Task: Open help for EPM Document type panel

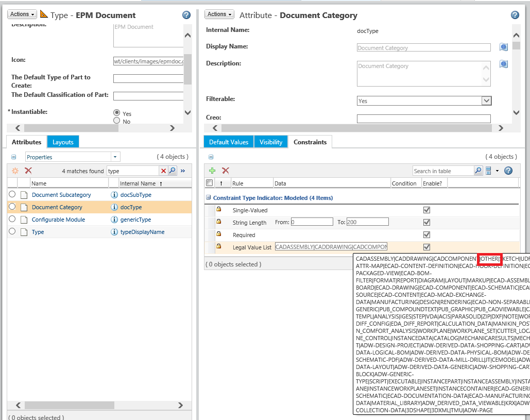Action: point(186,15)
